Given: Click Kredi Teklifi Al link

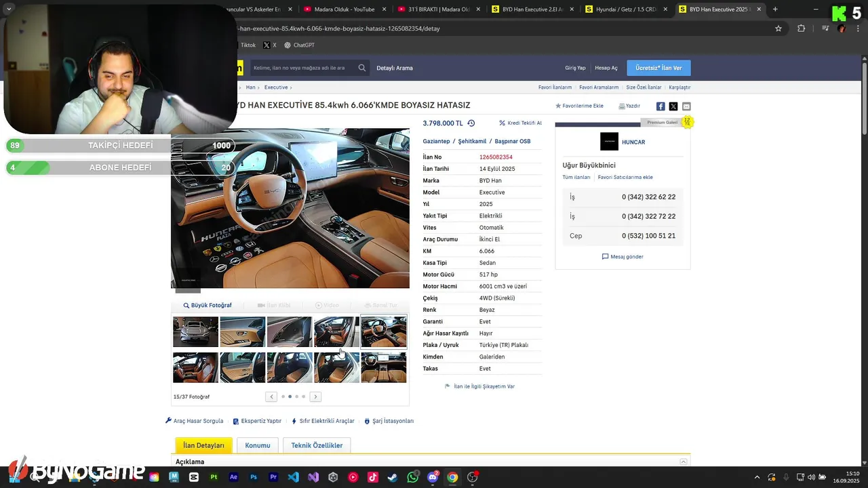Looking at the screenshot, I should coord(520,123).
